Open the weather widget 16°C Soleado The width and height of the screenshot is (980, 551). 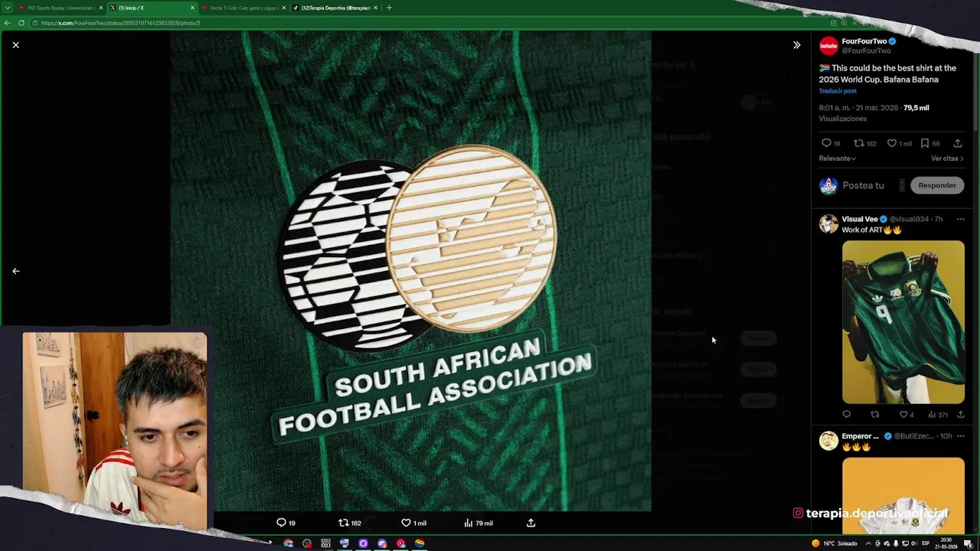pos(835,543)
